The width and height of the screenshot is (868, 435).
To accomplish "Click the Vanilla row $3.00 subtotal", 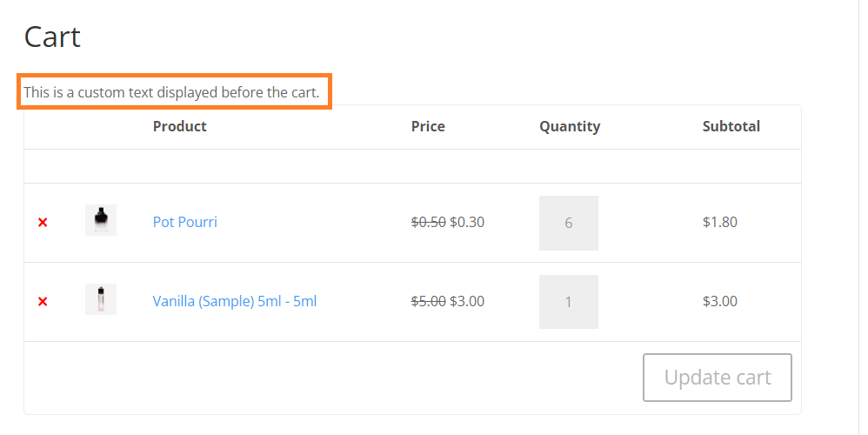I will 719,301.
